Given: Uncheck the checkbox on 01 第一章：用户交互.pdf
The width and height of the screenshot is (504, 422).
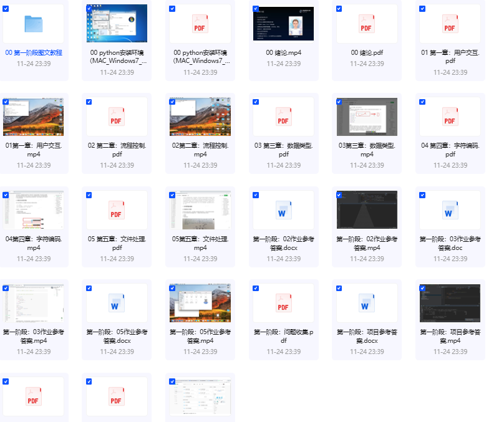Looking at the screenshot, I should tap(422, 9).
